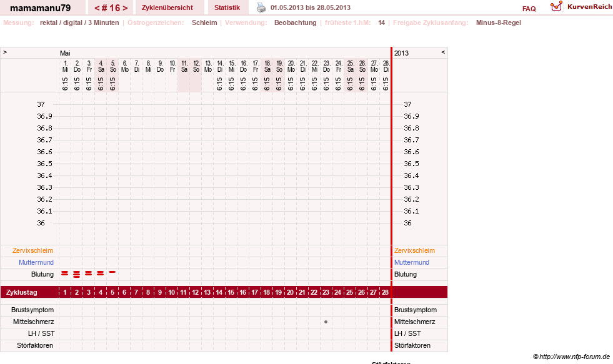Click the 2013 year label
613x364 pixels.
[401, 53]
